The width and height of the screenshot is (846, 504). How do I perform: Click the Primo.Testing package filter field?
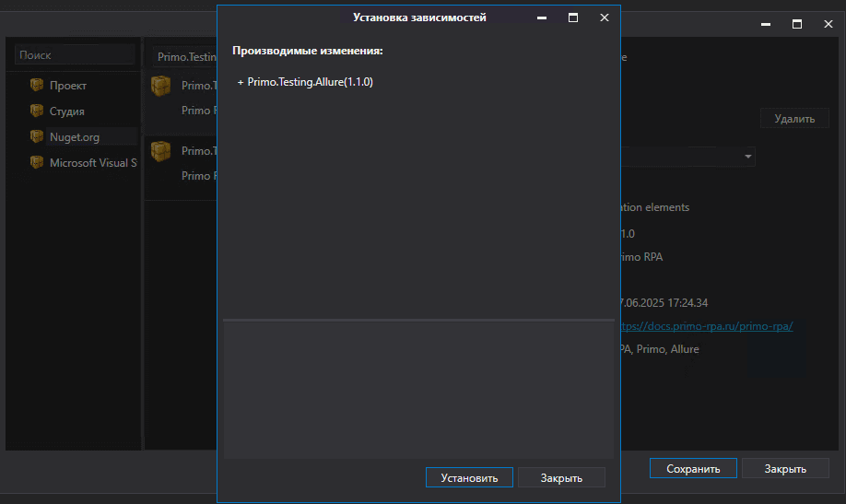(184, 57)
